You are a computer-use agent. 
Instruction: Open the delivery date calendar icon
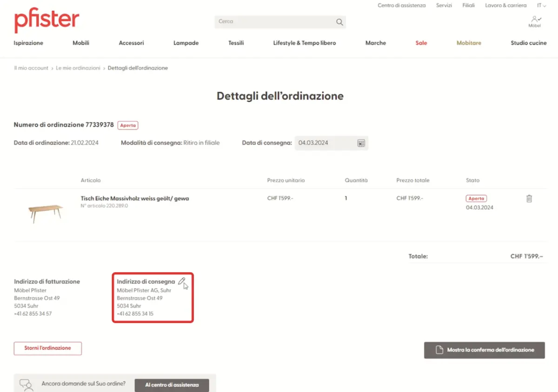point(361,143)
